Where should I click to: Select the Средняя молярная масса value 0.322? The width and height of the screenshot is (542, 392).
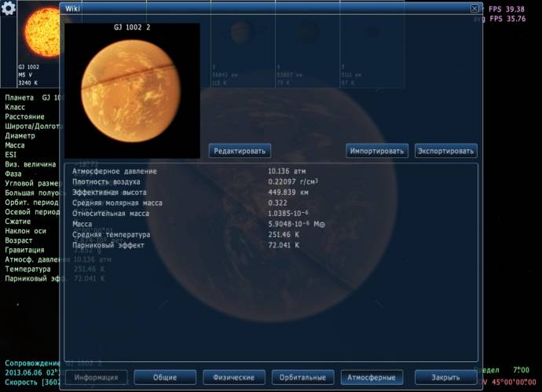[x=277, y=203]
